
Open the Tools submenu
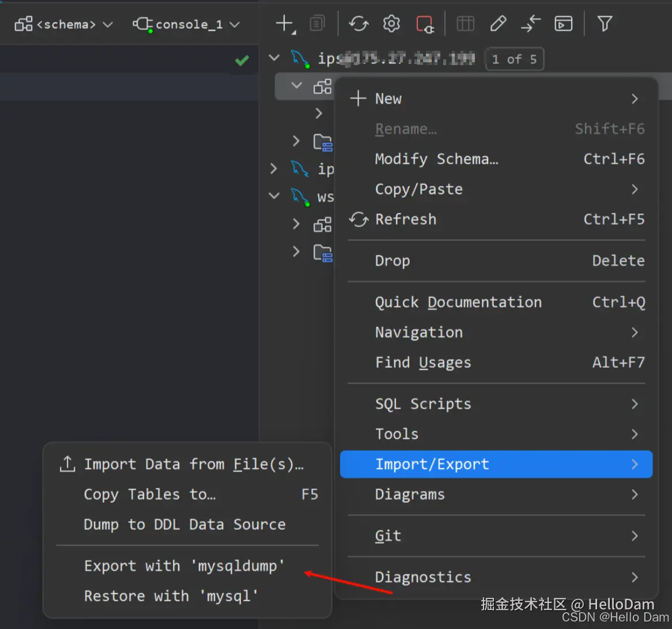(x=496, y=434)
